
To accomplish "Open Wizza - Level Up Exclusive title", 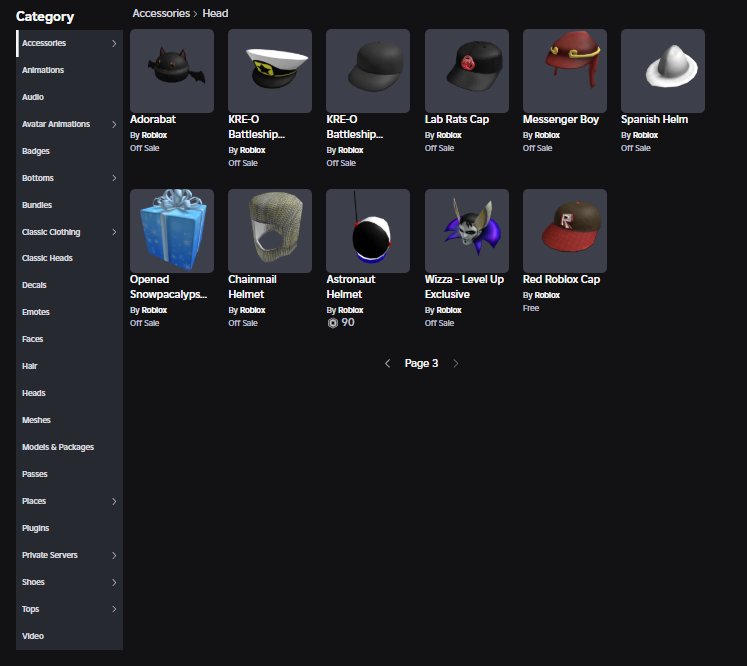I will click(x=464, y=287).
